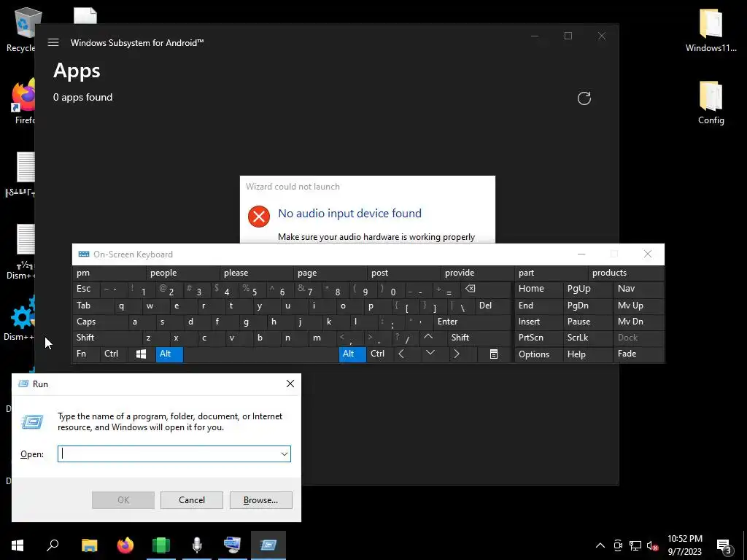The height and width of the screenshot is (560, 747).
Task: Choose the 'part' text suggestion
Action: [551, 273]
